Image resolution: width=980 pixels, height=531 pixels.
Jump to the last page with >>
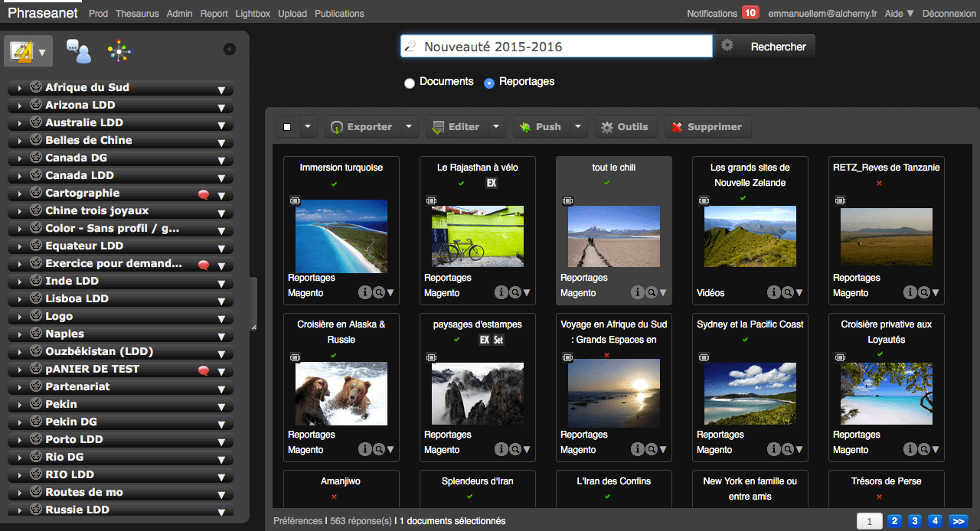(x=958, y=521)
